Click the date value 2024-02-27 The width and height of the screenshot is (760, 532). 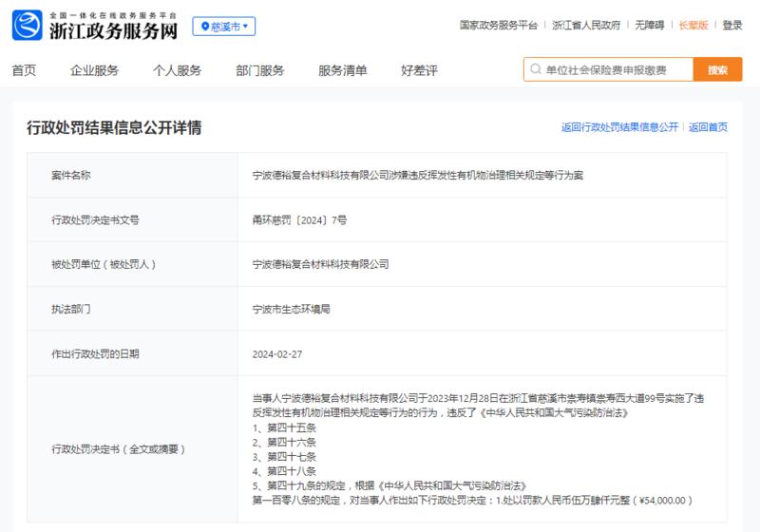point(277,354)
